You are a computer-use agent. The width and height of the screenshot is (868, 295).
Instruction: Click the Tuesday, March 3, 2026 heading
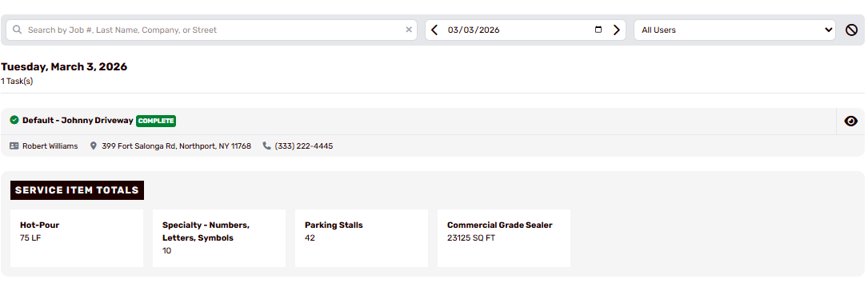tap(64, 67)
